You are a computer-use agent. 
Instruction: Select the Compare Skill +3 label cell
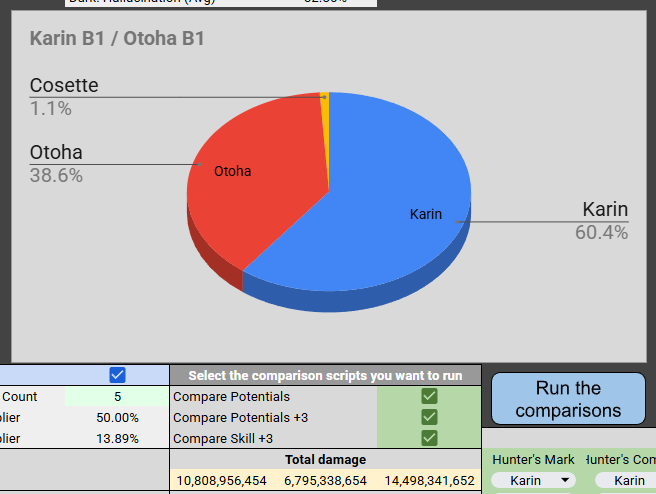click(274, 438)
